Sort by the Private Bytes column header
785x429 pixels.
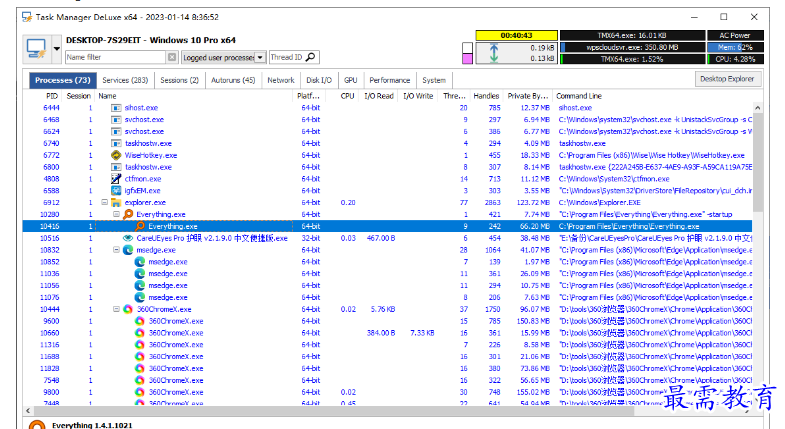(528, 96)
